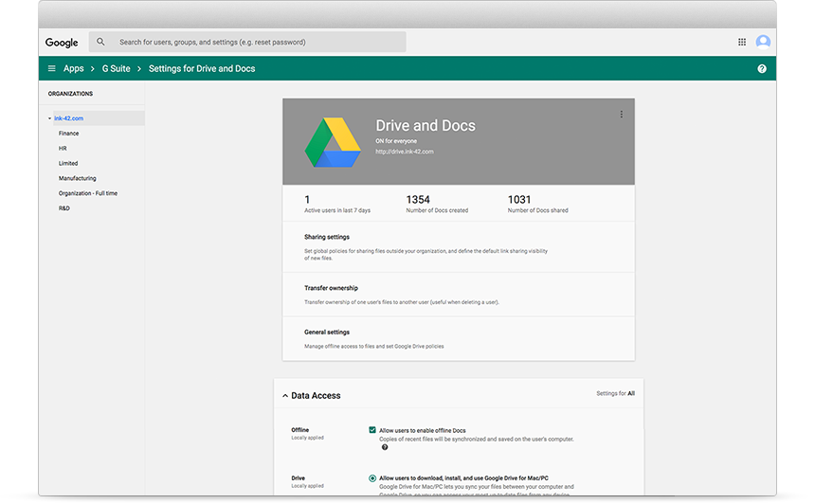815x504 pixels.
Task: Select ink-42.com organization
Action: click(x=68, y=118)
